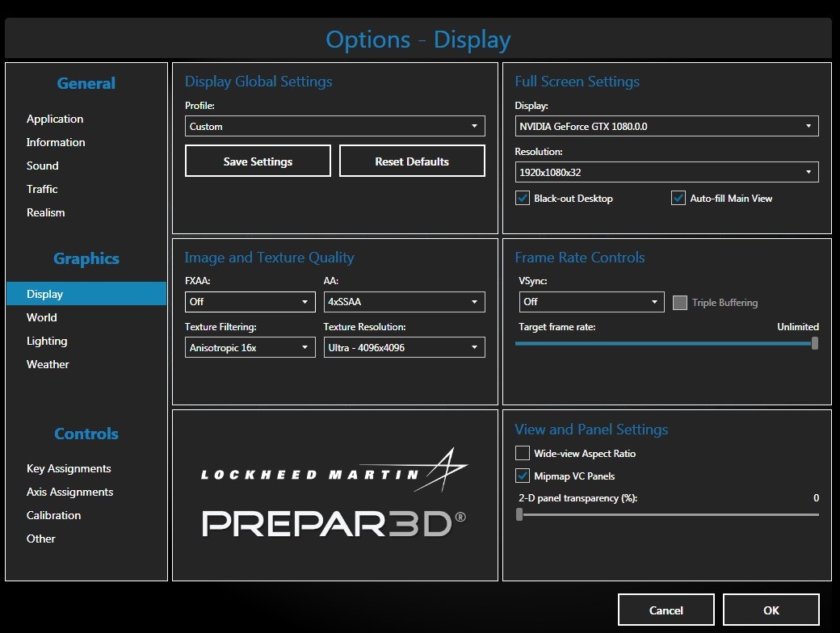Open the Weather graphics settings
Image resolution: width=840 pixels, height=633 pixels.
click(x=48, y=365)
